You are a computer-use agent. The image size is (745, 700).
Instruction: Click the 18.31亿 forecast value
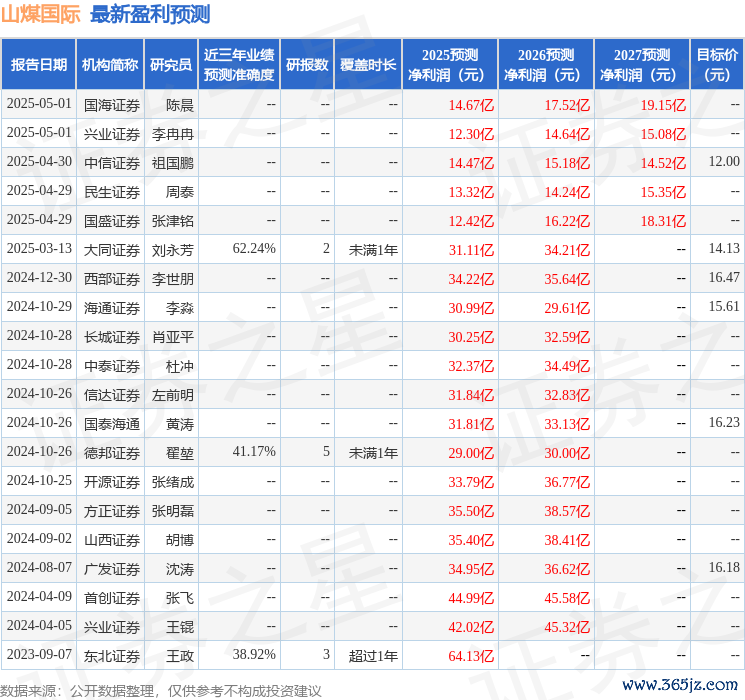(x=663, y=221)
